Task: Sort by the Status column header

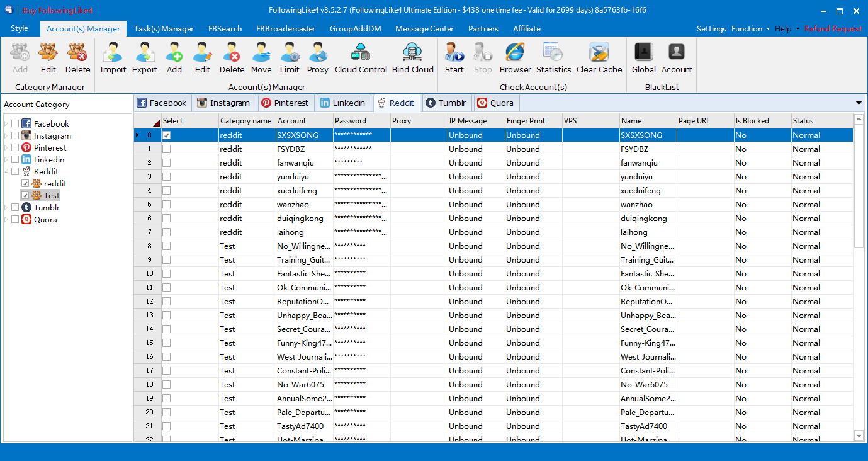Action: click(822, 121)
